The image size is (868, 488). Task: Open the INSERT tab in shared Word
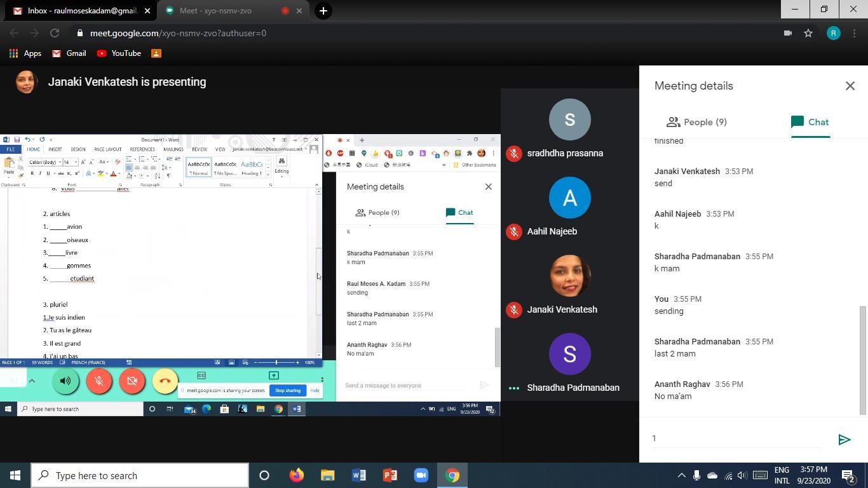[x=55, y=149]
